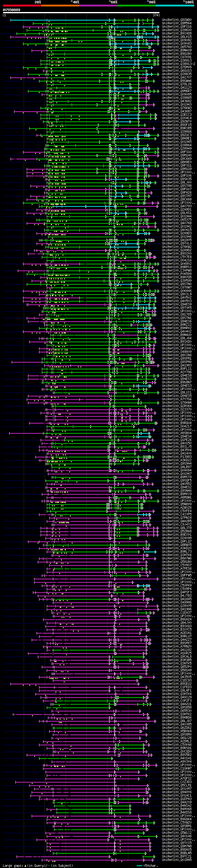Select the UniRef100_Q41645 label
The height and width of the screenshot is (868, 197).
pos(177,599)
